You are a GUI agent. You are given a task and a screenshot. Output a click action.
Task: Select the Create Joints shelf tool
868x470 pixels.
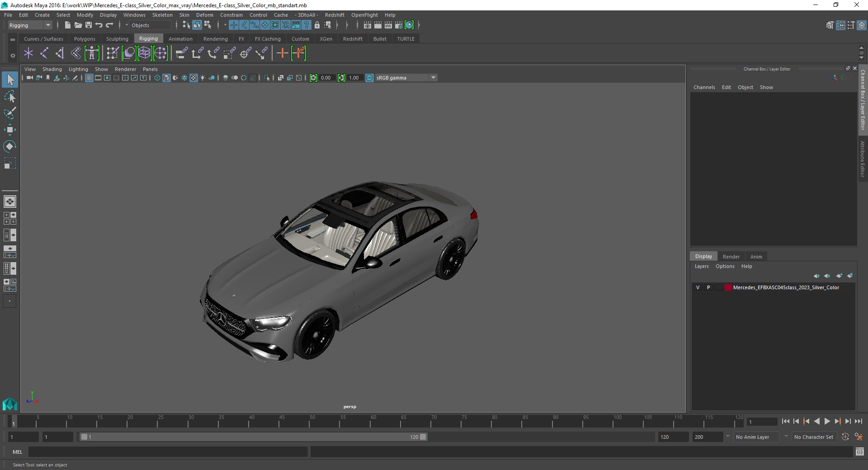pyautogui.click(x=44, y=53)
